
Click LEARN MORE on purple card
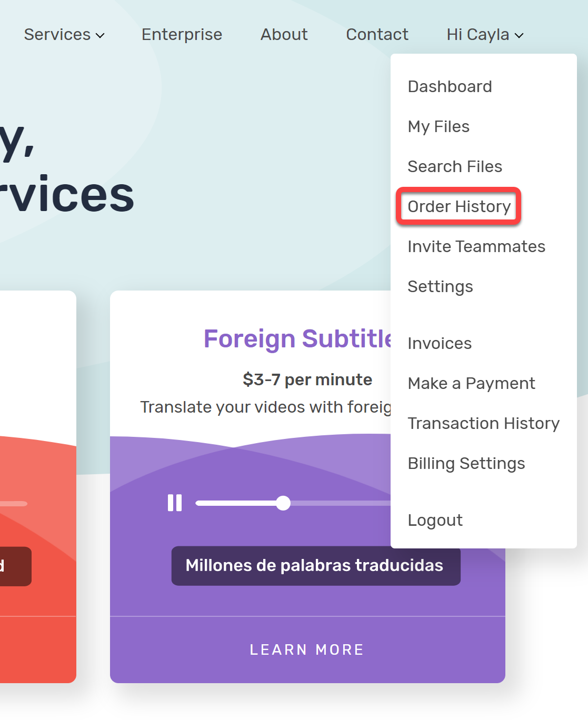307,650
